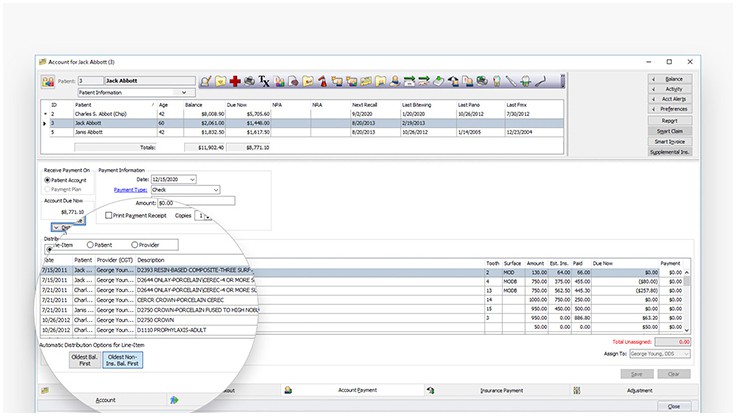Viewport: 736px width, 416px height.
Task: Select the Charles S. Abbot (Chip) row
Action: tap(303, 114)
